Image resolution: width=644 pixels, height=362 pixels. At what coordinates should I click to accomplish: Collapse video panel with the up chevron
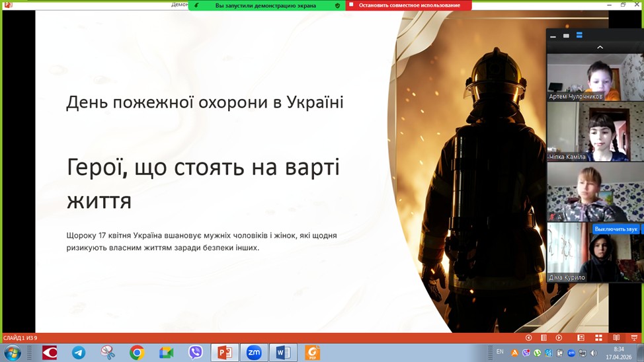[x=600, y=48]
